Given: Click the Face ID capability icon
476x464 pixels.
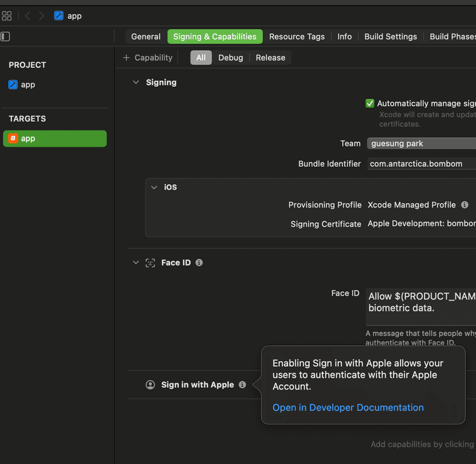Looking at the screenshot, I should point(150,263).
